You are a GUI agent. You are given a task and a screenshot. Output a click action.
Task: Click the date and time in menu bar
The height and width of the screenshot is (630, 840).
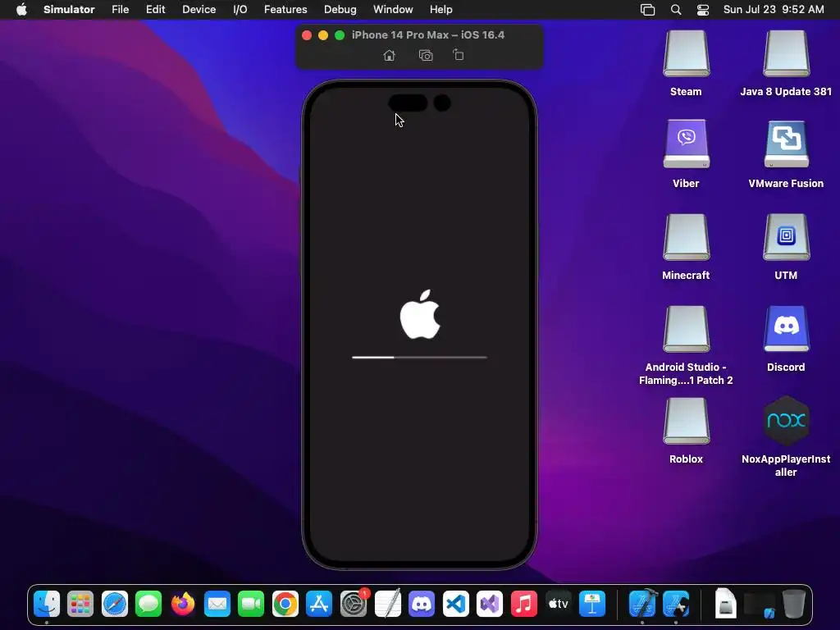pyautogui.click(x=774, y=9)
